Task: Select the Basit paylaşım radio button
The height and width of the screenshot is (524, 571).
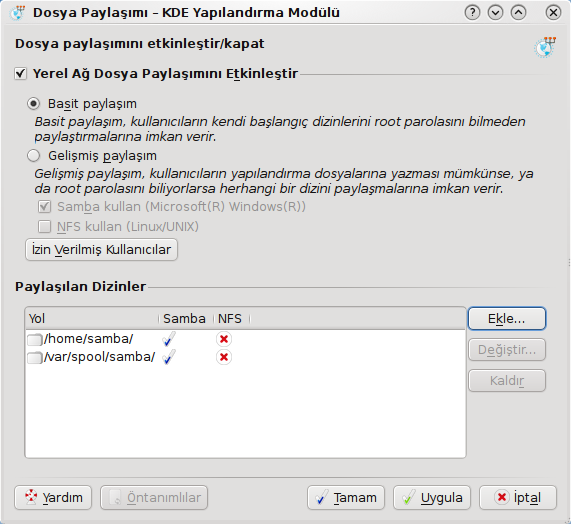Action: pyautogui.click(x=34, y=104)
